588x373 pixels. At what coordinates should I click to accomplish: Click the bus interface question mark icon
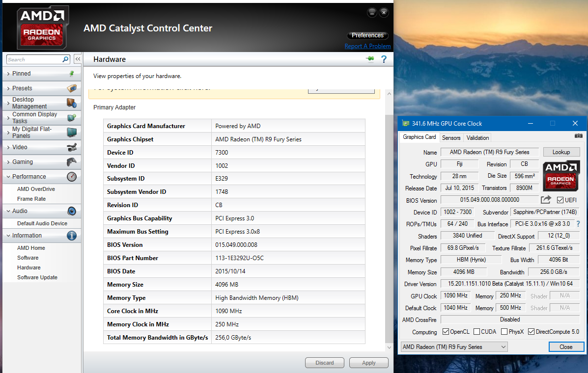[578, 224]
